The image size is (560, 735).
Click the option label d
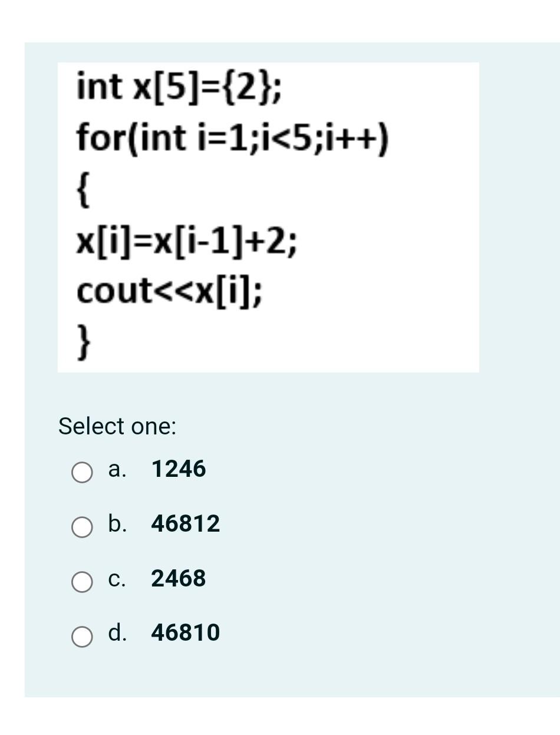[x=117, y=634]
